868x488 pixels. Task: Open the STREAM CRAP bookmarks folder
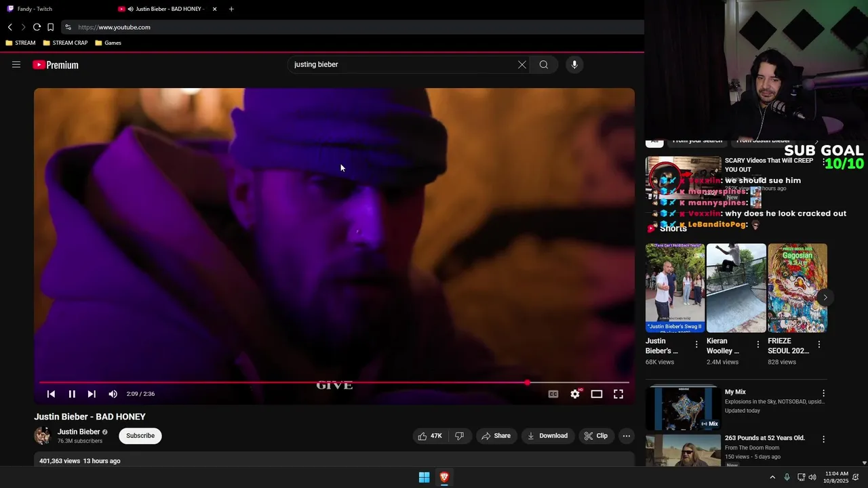click(x=65, y=43)
